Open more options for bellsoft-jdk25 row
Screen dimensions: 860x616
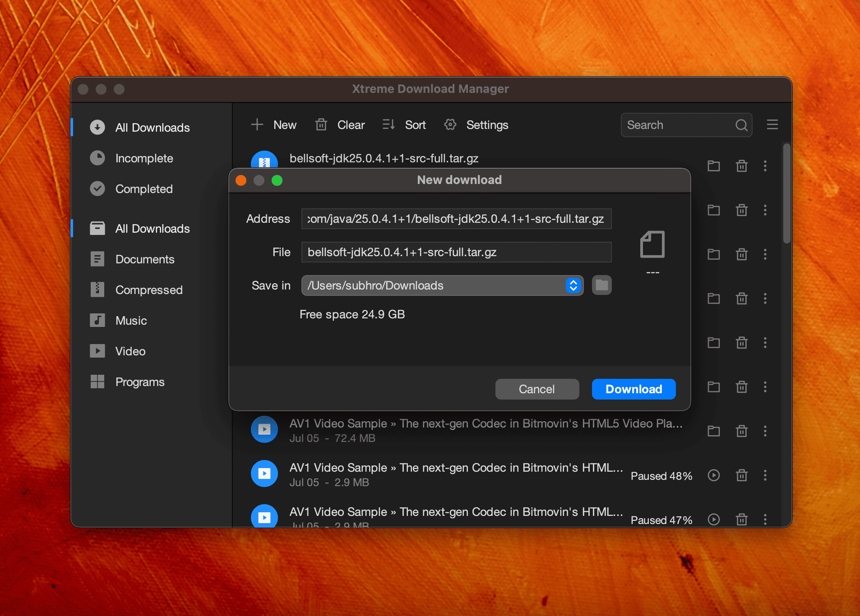coord(765,166)
